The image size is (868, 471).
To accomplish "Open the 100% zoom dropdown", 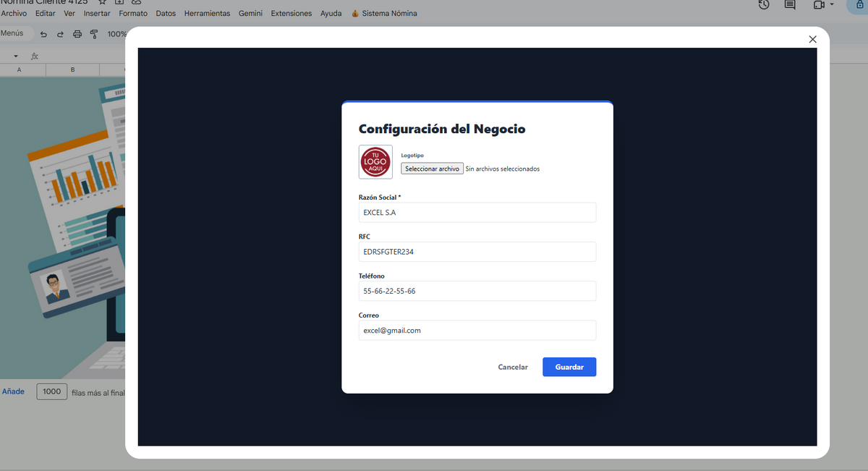I will 116,34.
